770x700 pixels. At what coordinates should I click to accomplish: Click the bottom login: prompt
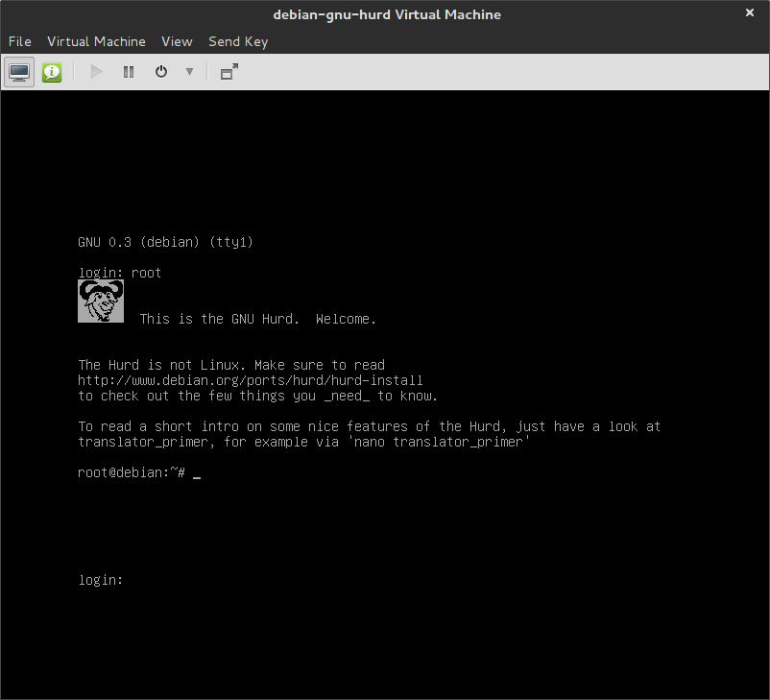click(x=100, y=580)
